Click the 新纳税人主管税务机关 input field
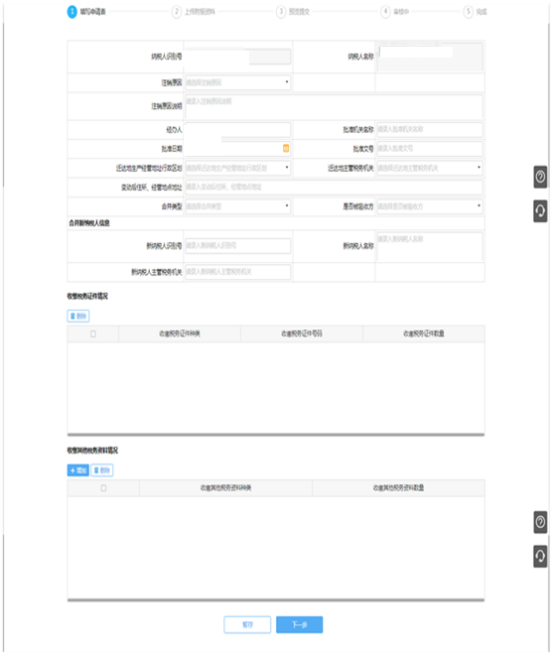 [238, 272]
